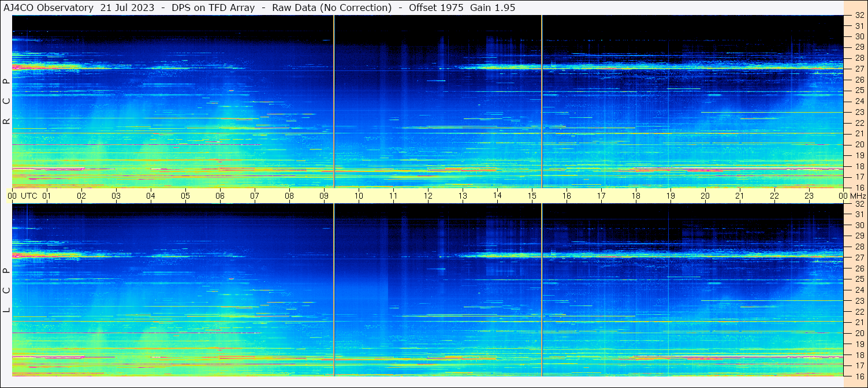Click the LCP panel's vertical axis label
Viewport: 868px width, 388px height.
pos(6,290)
